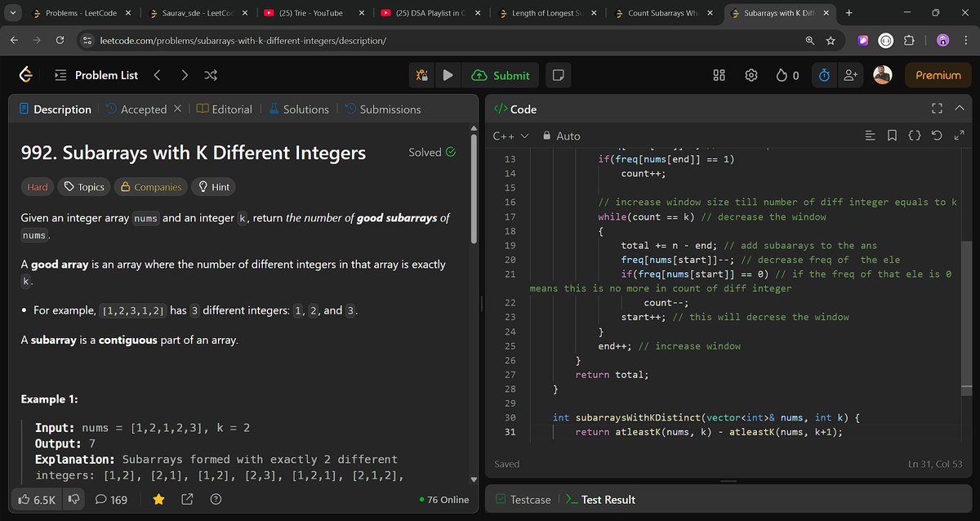The width and height of the screenshot is (980, 521).
Task: Expand the Topics tag
Action: point(83,187)
